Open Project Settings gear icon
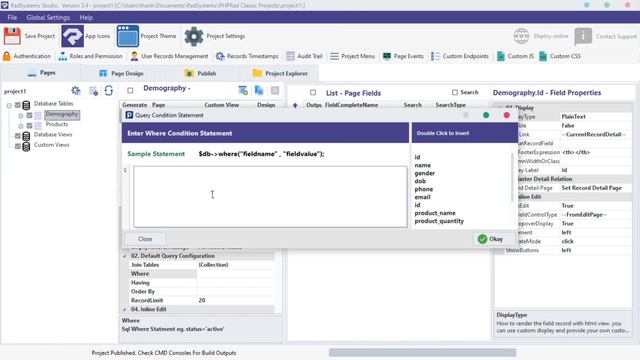640x360 pixels. (x=194, y=36)
